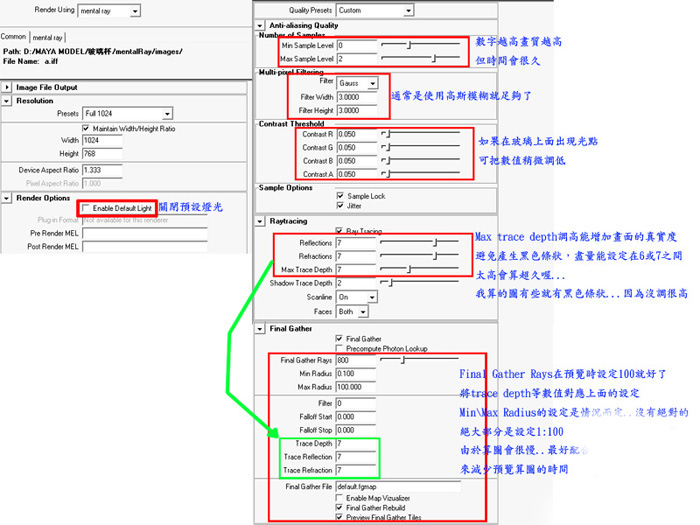The image size is (700, 525).
Task: Open the Quality Presets dropdown
Action: click(x=375, y=10)
